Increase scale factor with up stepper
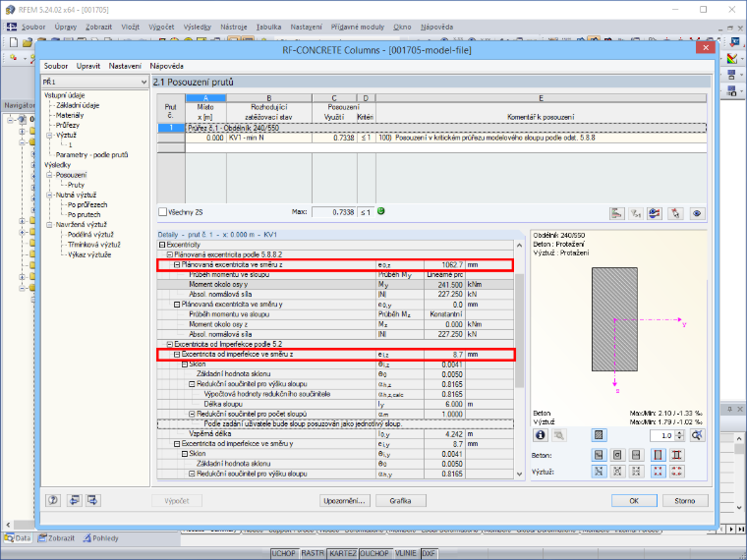 pos(680,433)
